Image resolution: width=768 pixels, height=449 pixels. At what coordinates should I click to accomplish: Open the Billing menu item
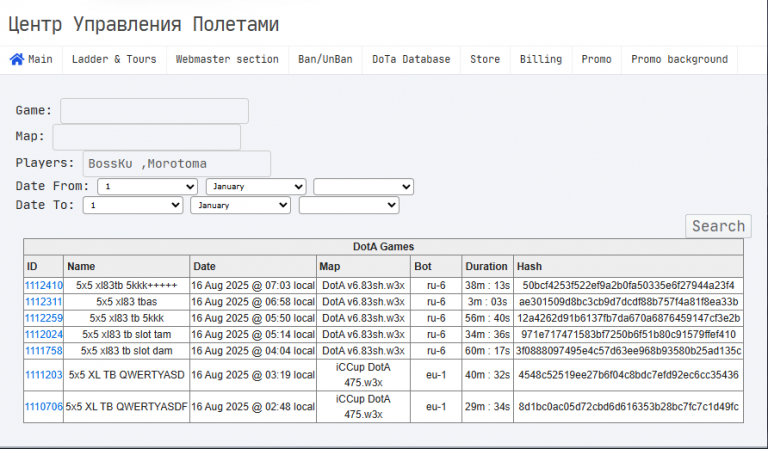(541, 59)
